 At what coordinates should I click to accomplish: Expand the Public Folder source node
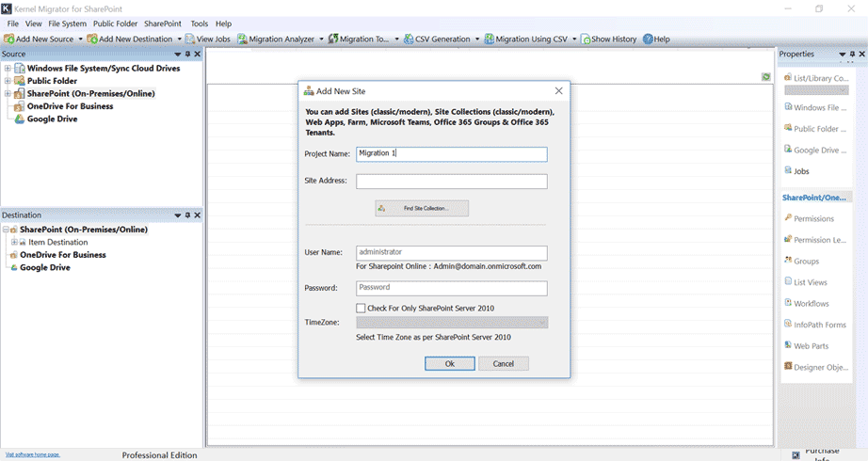tap(8, 81)
